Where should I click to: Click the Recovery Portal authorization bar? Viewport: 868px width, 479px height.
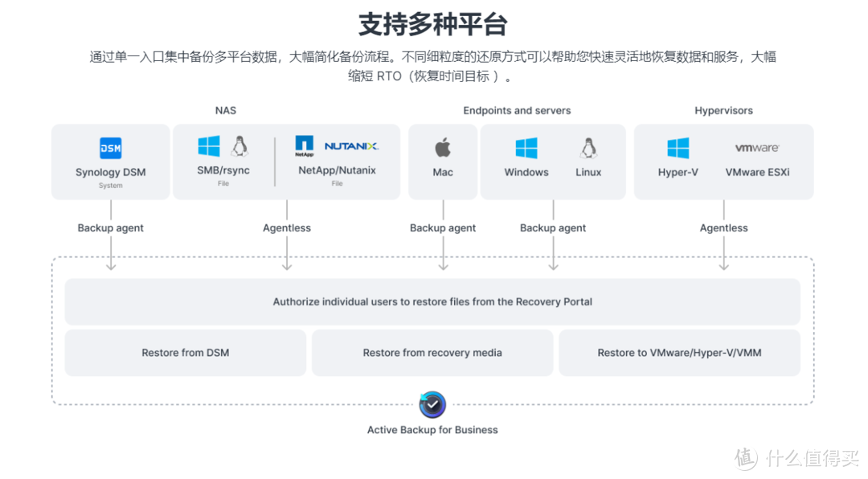coord(432,301)
